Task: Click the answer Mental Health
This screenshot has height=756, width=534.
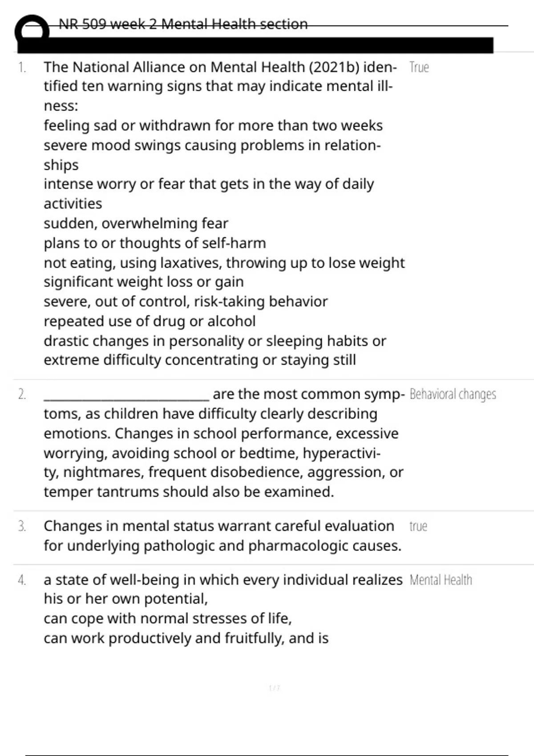Action: (441, 580)
